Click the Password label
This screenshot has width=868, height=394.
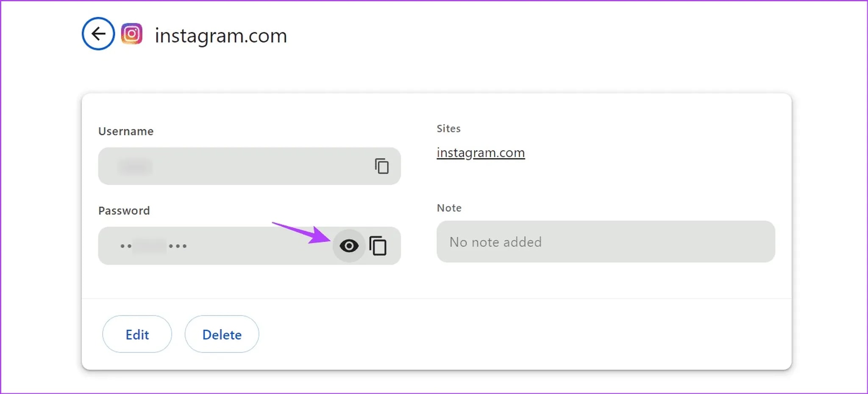[124, 211]
